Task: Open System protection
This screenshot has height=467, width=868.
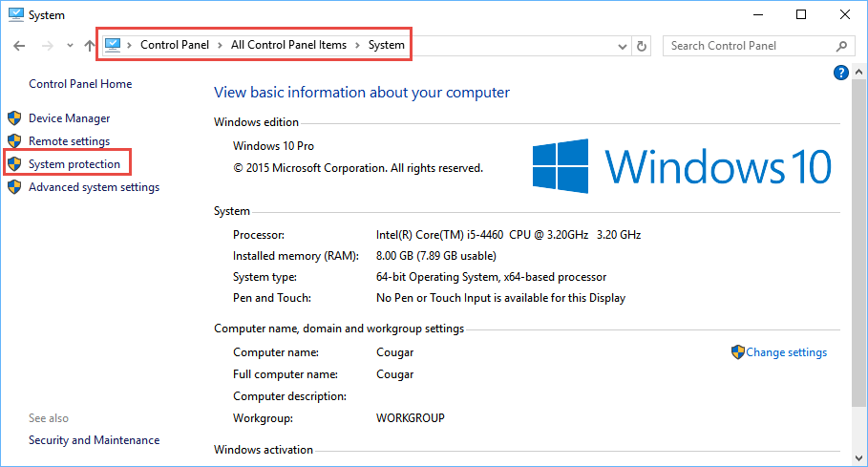Action: pyautogui.click(x=74, y=163)
